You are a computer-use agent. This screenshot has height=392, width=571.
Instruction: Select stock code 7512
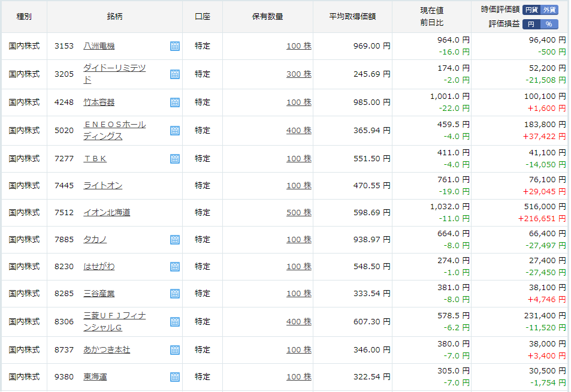[x=64, y=213]
